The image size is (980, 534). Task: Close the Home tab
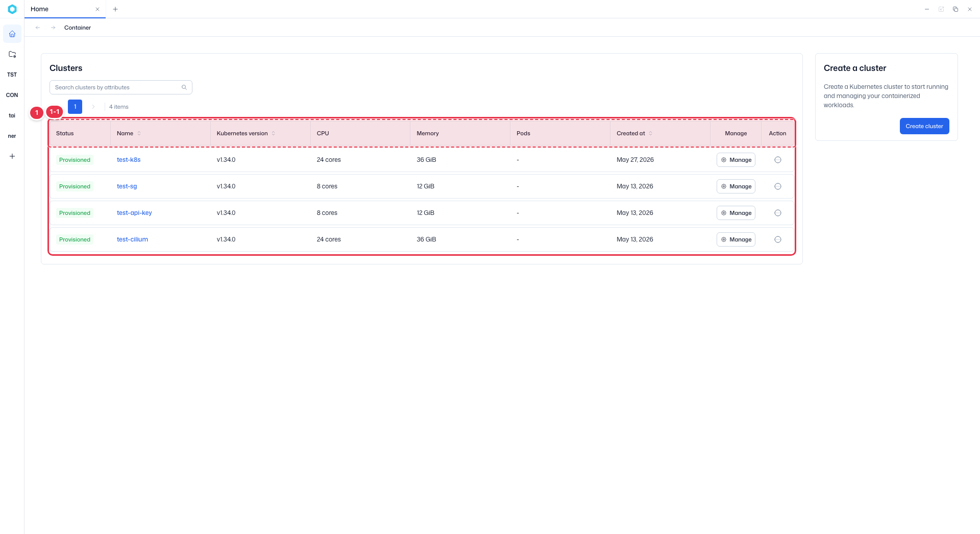[x=97, y=9]
